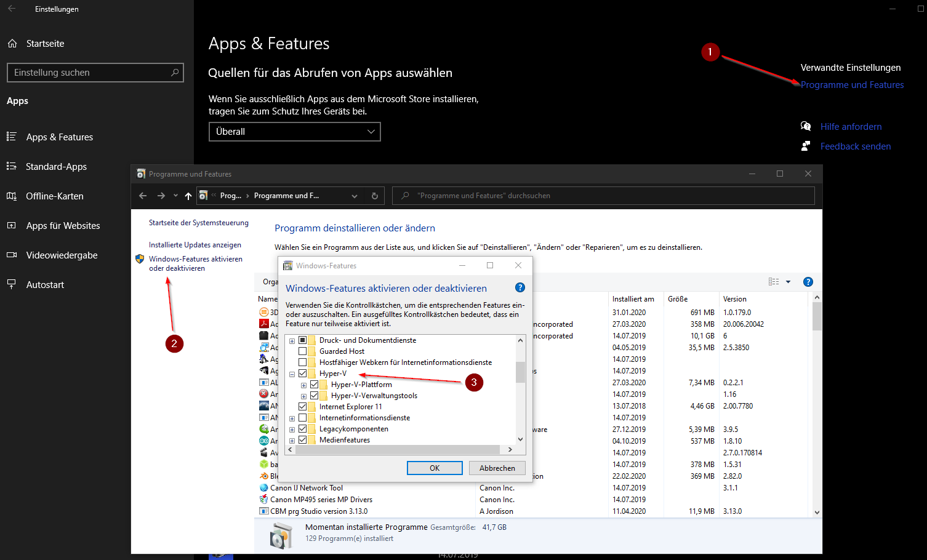Open the view options dropdown arrow
Image resolution: width=927 pixels, height=560 pixels.
(x=788, y=282)
